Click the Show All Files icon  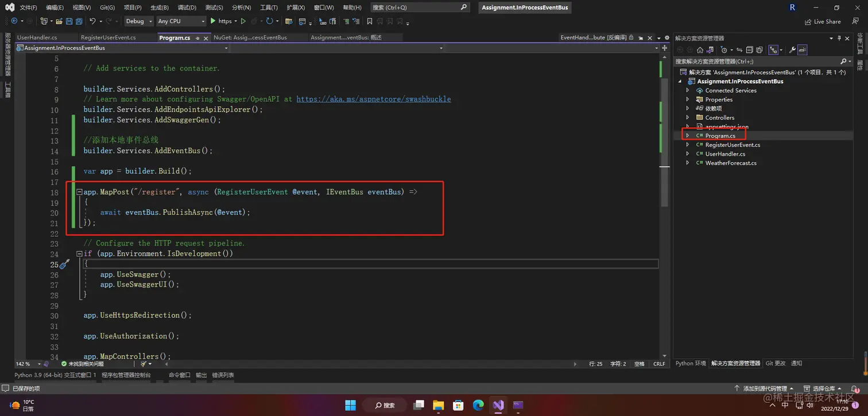tap(759, 50)
